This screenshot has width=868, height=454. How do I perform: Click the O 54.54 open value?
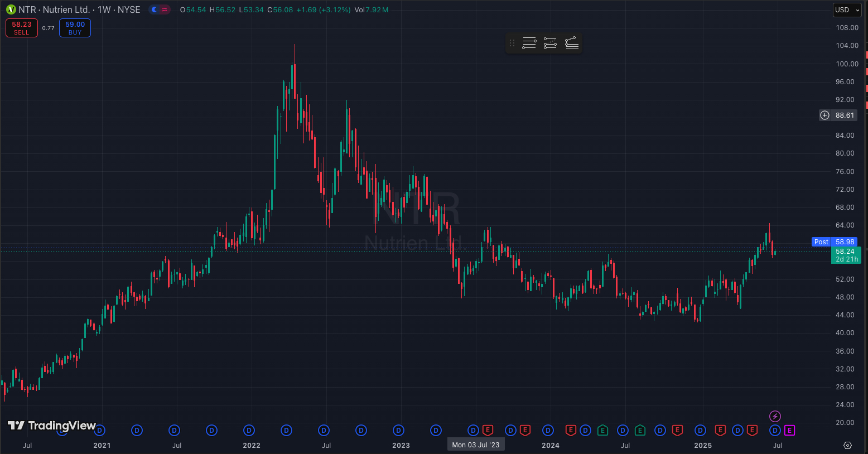click(193, 10)
